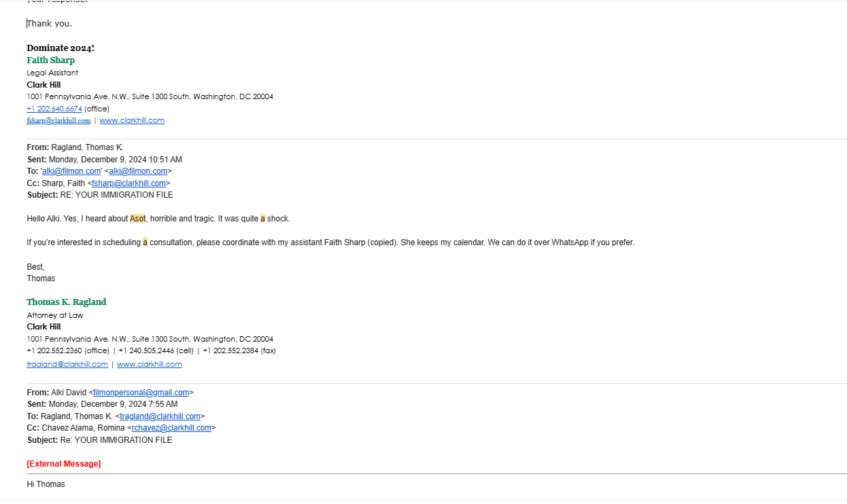Visit www.clarkhill.com link under Thomas Ragland's signature

tap(150, 364)
